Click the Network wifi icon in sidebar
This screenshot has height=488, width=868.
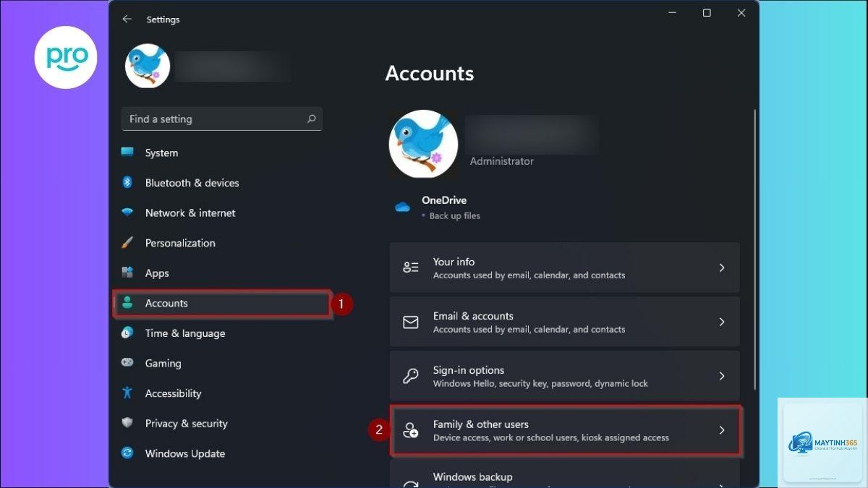click(127, 213)
